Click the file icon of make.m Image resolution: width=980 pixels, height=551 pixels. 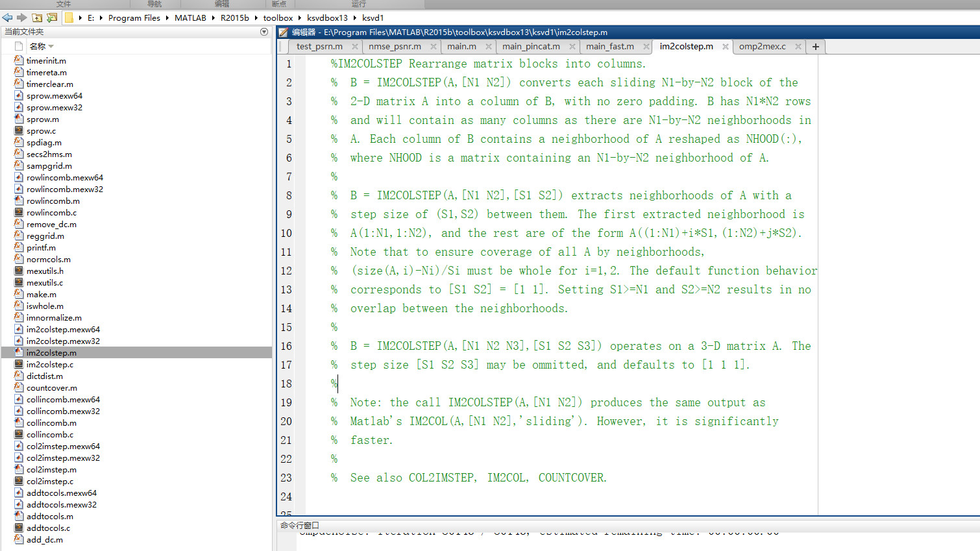[x=19, y=294]
